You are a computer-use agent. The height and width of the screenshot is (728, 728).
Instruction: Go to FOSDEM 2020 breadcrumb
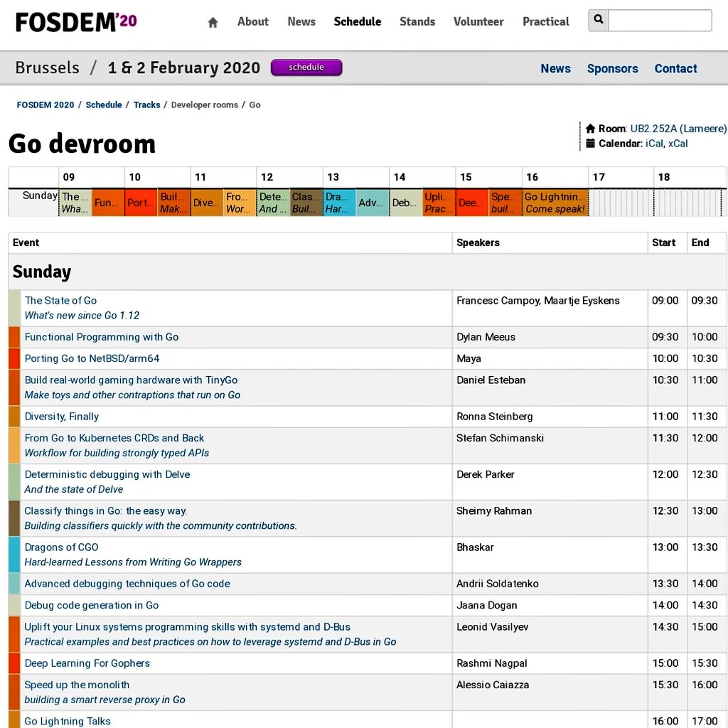(45, 105)
